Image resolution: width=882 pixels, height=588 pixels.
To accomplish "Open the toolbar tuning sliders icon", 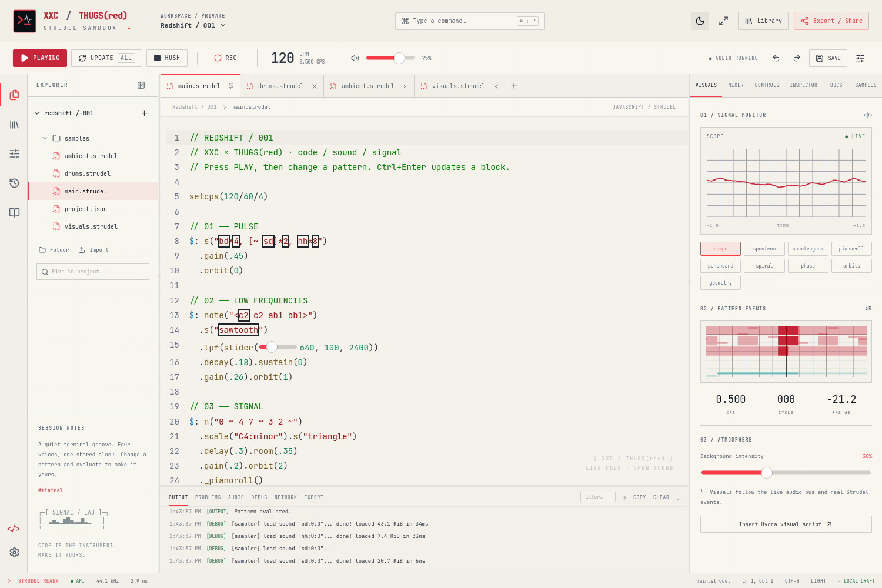I will (x=860, y=58).
